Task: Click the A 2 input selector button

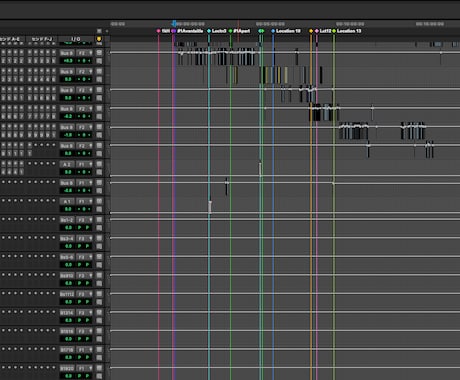Action: 68,164
